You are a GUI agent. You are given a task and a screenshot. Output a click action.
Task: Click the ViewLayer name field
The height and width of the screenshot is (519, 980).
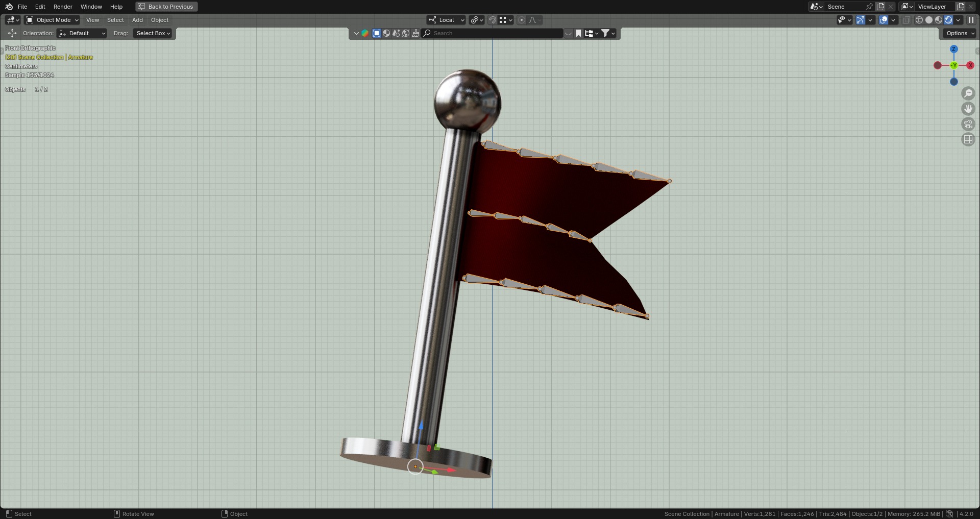(x=935, y=7)
